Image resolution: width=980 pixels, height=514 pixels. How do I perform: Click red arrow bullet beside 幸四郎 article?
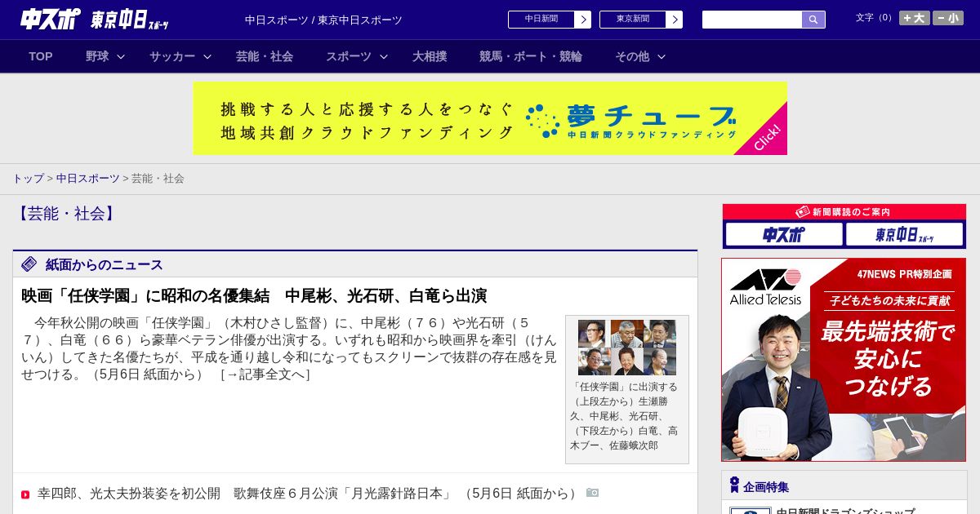25,494
